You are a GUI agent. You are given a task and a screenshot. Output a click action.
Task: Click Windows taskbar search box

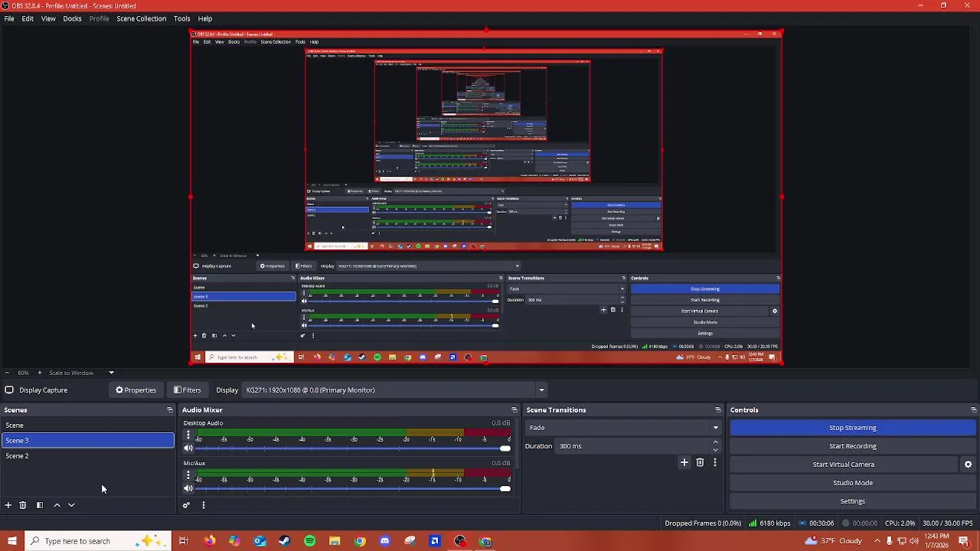click(x=97, y=541)
